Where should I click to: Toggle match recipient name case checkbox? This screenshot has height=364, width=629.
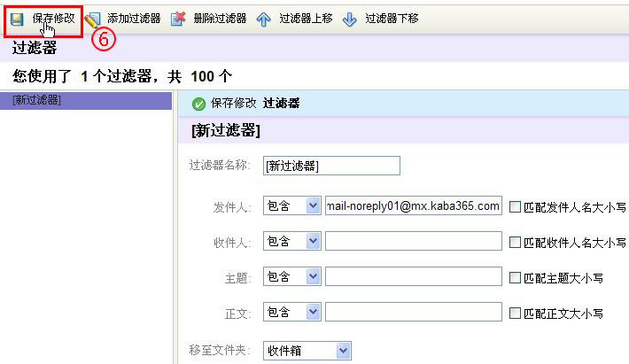(515, 242)
